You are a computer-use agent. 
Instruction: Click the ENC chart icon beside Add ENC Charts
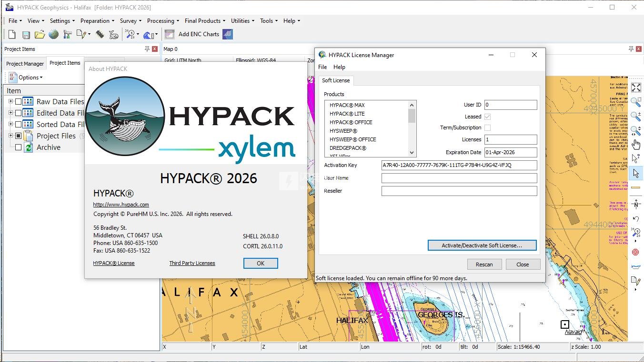228,34
